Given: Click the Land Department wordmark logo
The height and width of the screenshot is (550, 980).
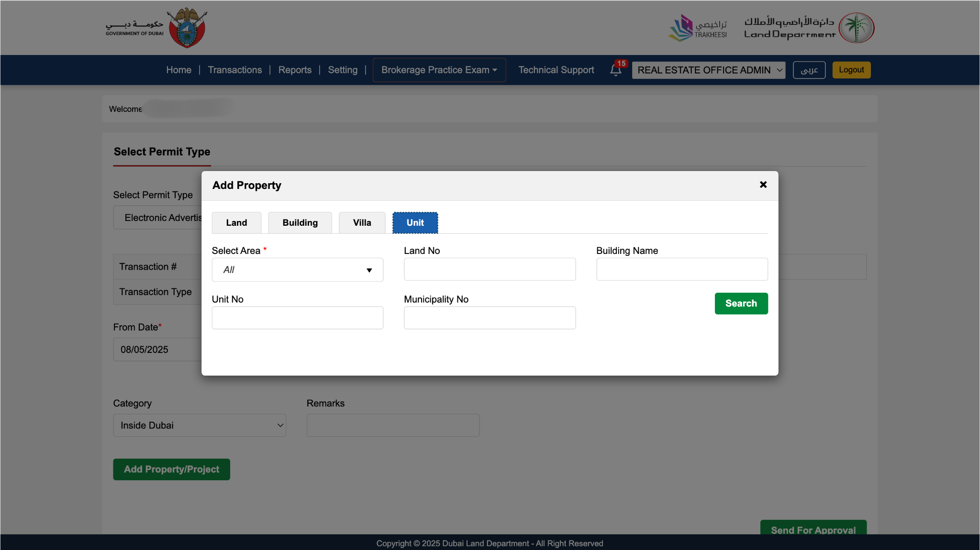Looking at the screenshot, I should click(789, 28).
